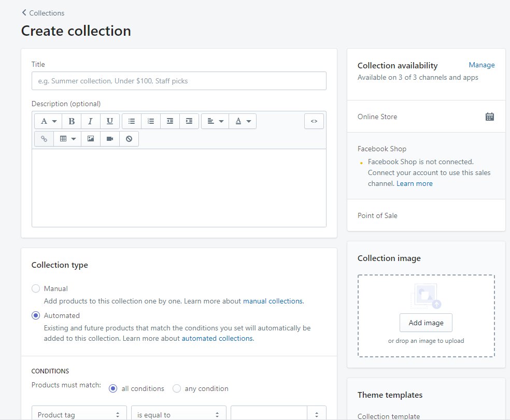Viewport: 510px width, 420px height.
Task: Switch to HTML view in editor
Action: point(314,121)
